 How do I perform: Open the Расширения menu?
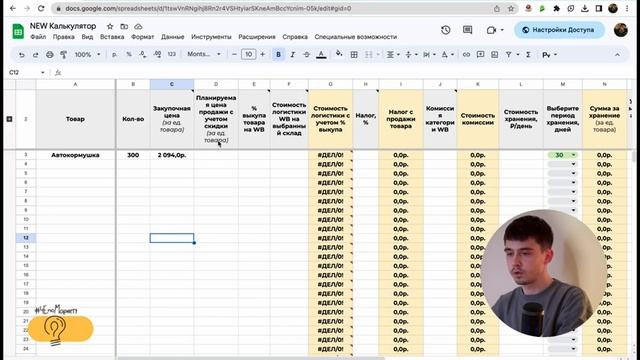257,37
